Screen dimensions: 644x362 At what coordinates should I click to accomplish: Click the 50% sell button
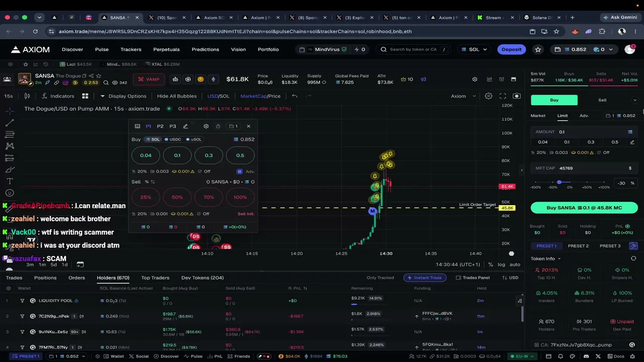tap(177, 197)
